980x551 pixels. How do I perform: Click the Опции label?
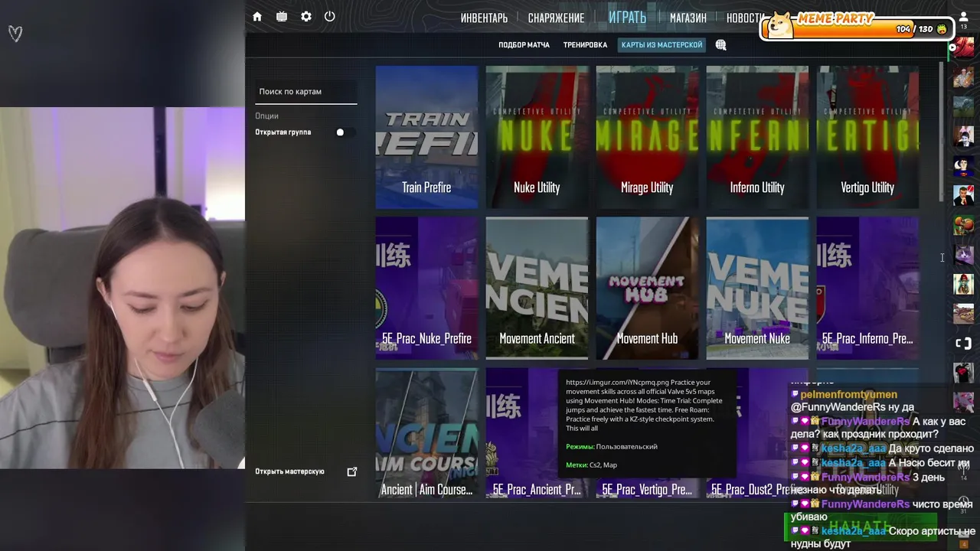tap(266, 116)
